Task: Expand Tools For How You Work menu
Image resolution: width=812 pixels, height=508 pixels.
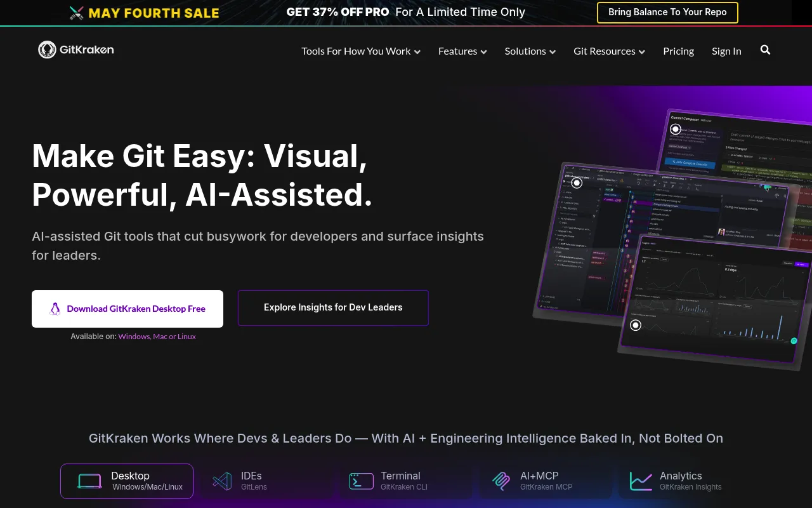Action: tap(361, 51)
